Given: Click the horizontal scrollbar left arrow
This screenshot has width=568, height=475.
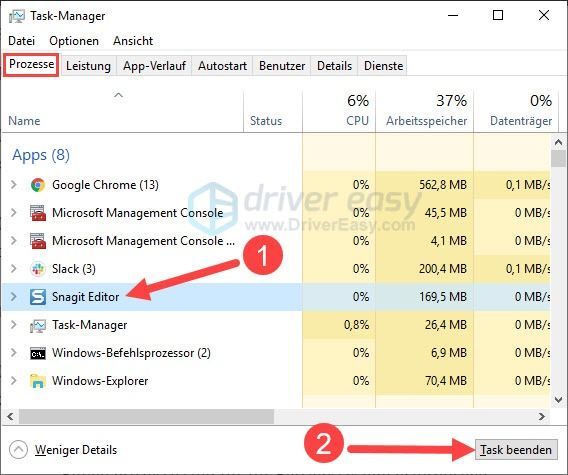Looking at the screenshot, I should tap(10, 416).
